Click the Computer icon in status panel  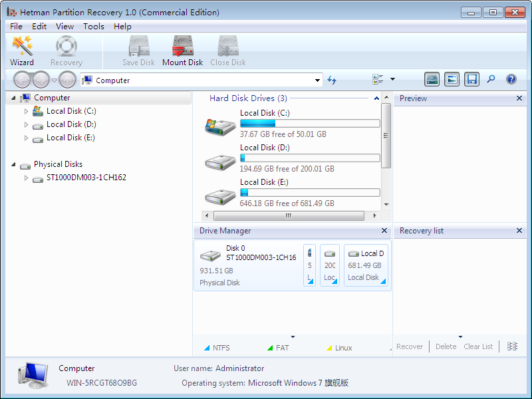[33, 375]
